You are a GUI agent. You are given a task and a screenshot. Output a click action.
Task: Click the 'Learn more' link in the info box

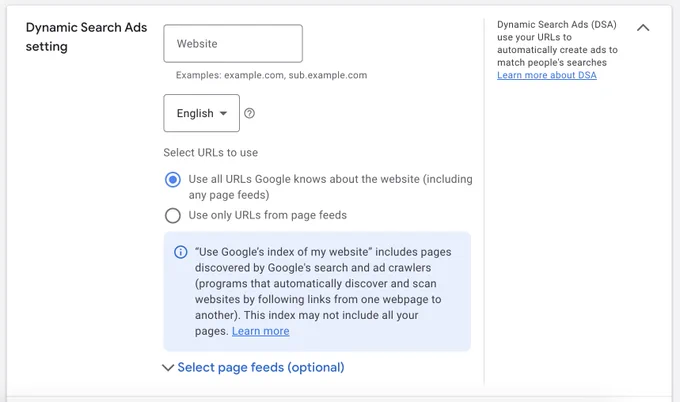click(x=261, y=331)
